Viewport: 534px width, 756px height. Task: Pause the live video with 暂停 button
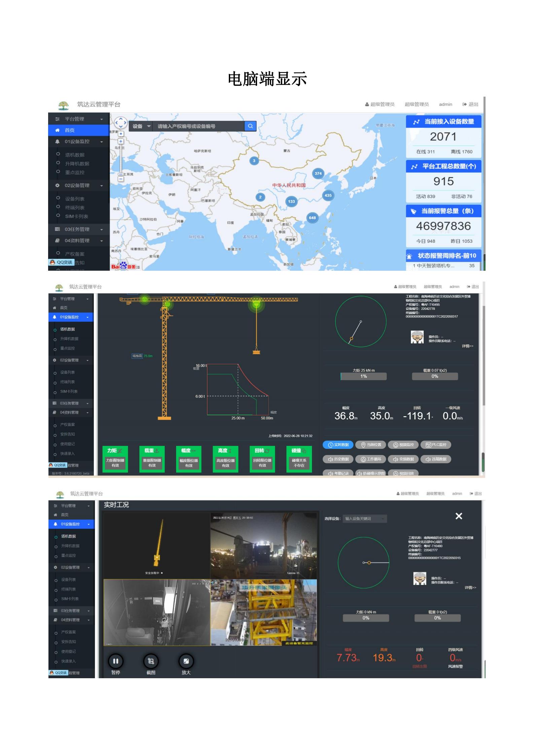click(115, 661)
